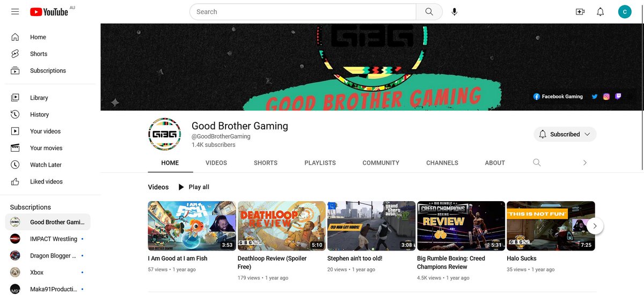Click the Good Brother Gaming channel avatar
644x295 pixels.
(165, 134)
